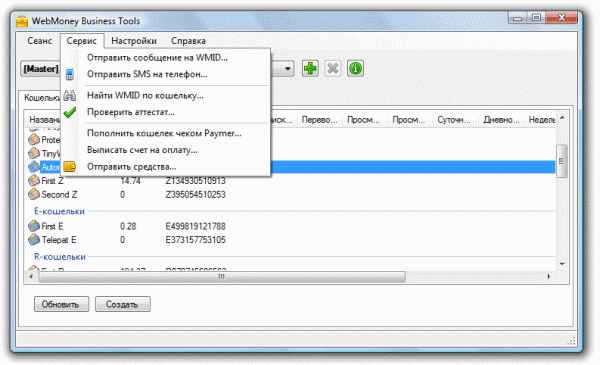Click the green plus add icon
This screenshot has width=600, height=365.
[x=310, y=69]
